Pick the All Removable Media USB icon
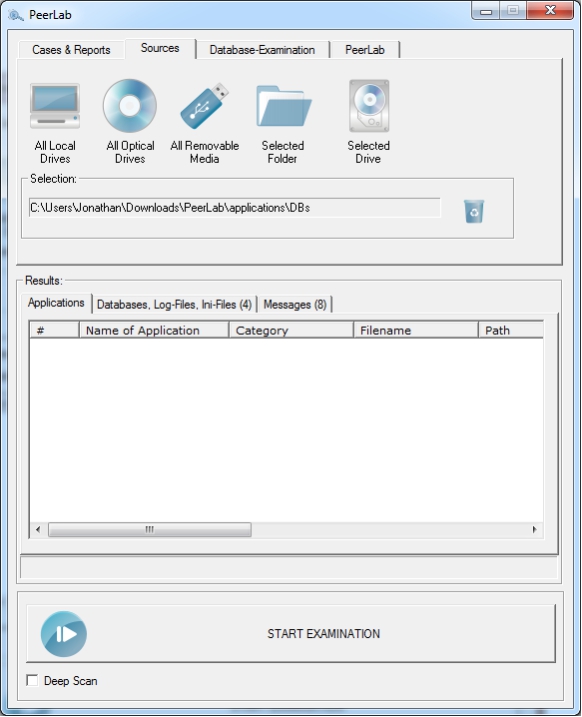582x717 pixels. point(204,106)
